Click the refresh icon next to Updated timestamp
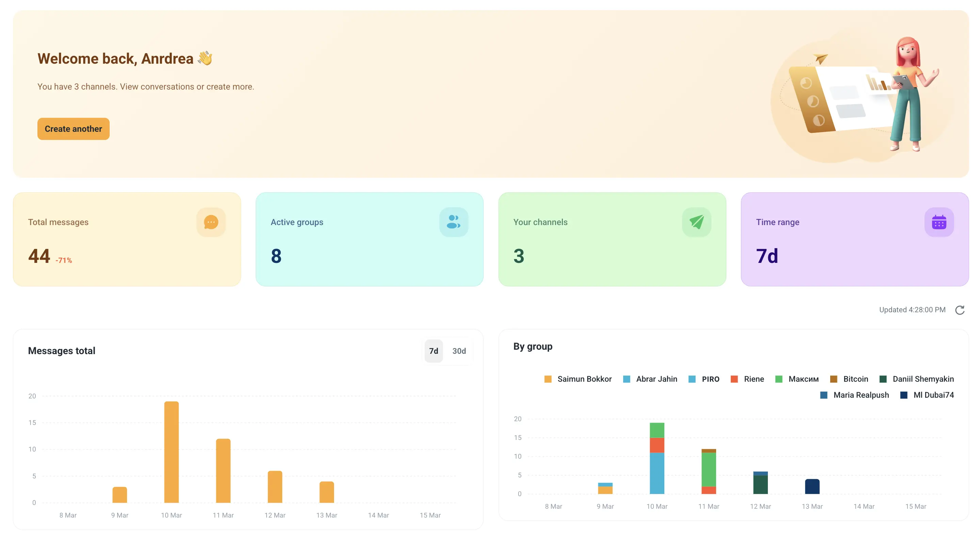Image resolution: width=980 pixels, height=538 pixels. pyautogui.click(x=960, y=310)
